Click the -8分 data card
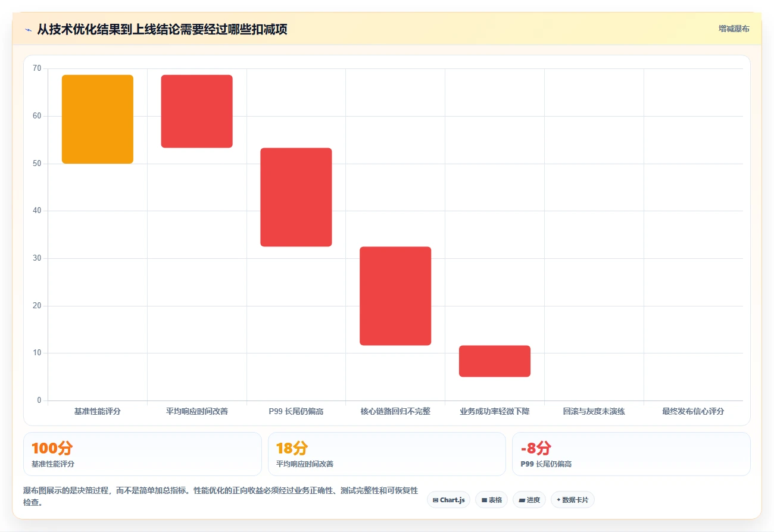 (x=631, y=454)
